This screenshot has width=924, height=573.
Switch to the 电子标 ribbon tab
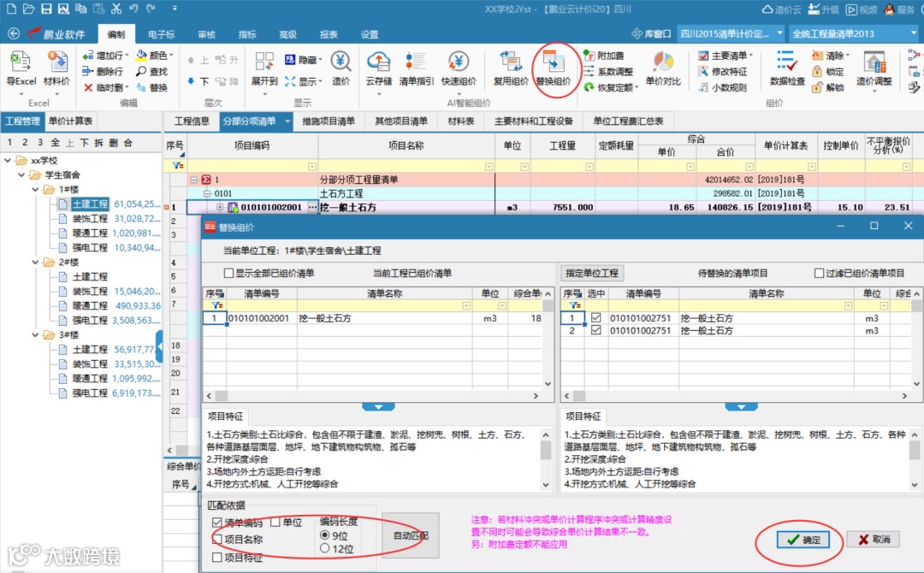(x=162, y=34)
